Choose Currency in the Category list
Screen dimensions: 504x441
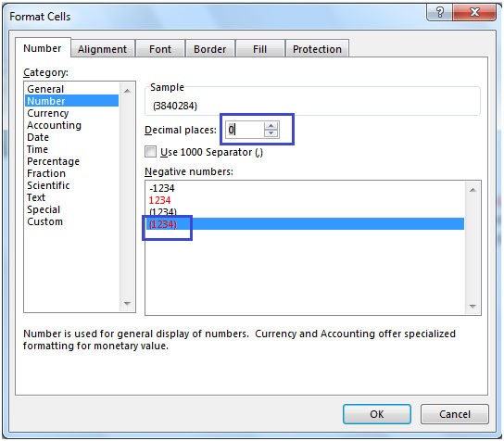(x=48, y=113)
